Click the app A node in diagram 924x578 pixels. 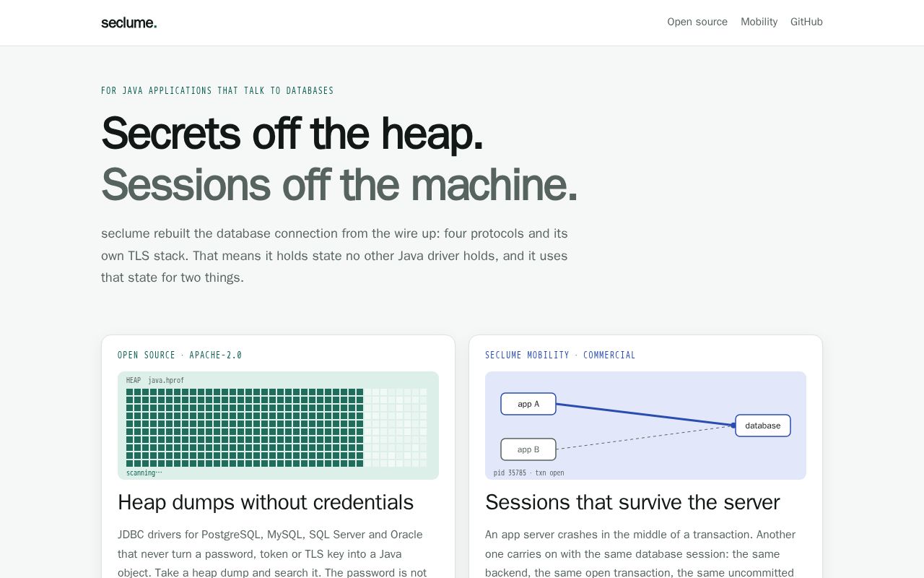(x=528, y=404)
